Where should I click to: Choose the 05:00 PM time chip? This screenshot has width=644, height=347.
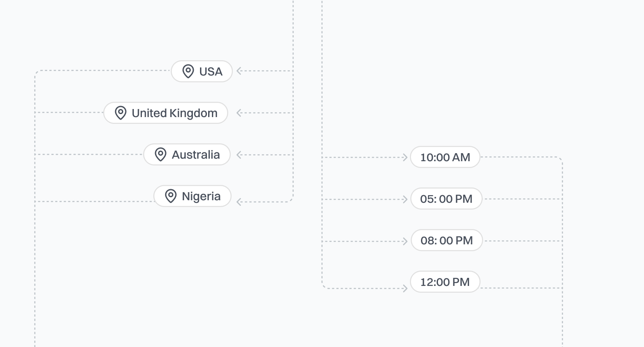[x=446, y=199]
